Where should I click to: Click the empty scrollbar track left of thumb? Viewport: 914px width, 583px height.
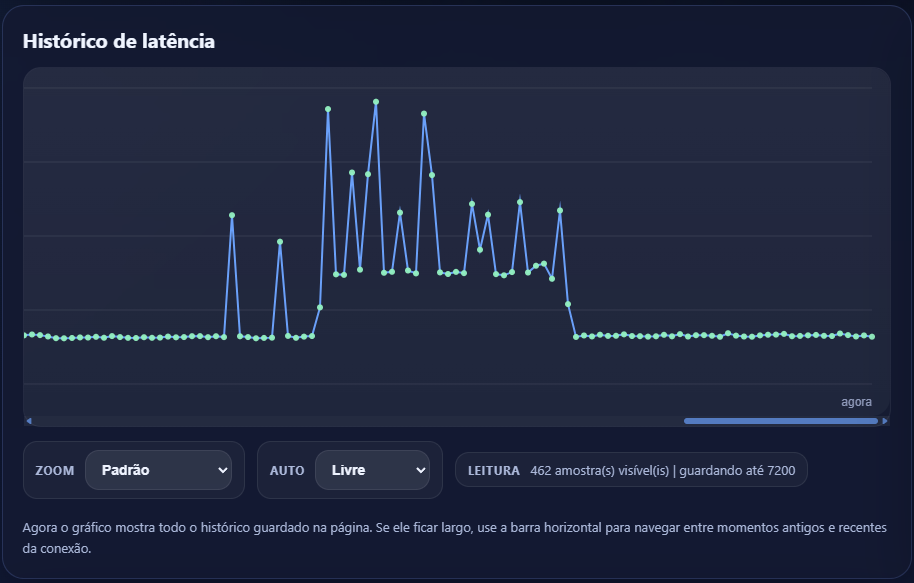pos(350,421)
